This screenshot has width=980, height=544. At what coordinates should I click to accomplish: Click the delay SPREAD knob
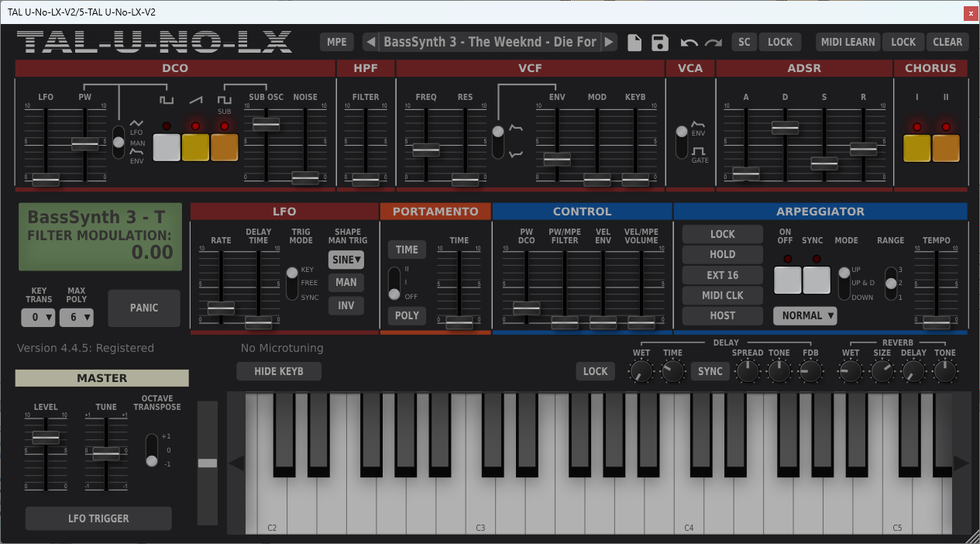[x=748, y=373]
